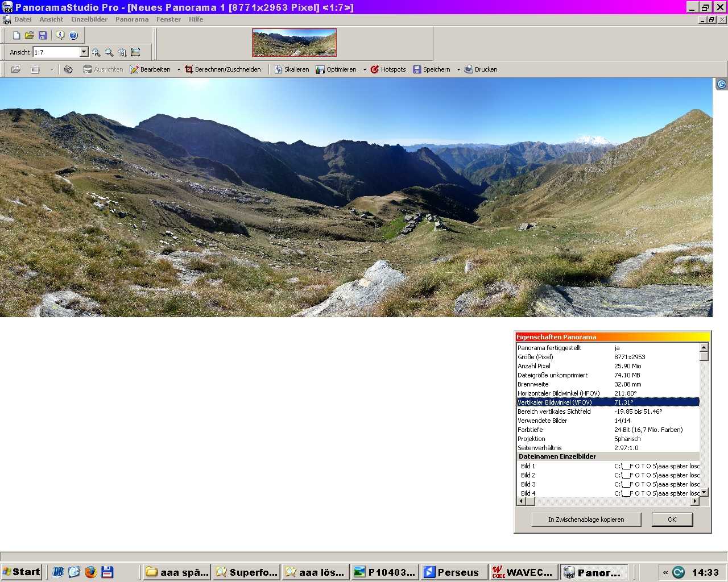Screen dimensions: 728x582
Task: Open the Berechnen/Zuschneiden crop tool
Action: pyautogui.click(x=222, y=69)
